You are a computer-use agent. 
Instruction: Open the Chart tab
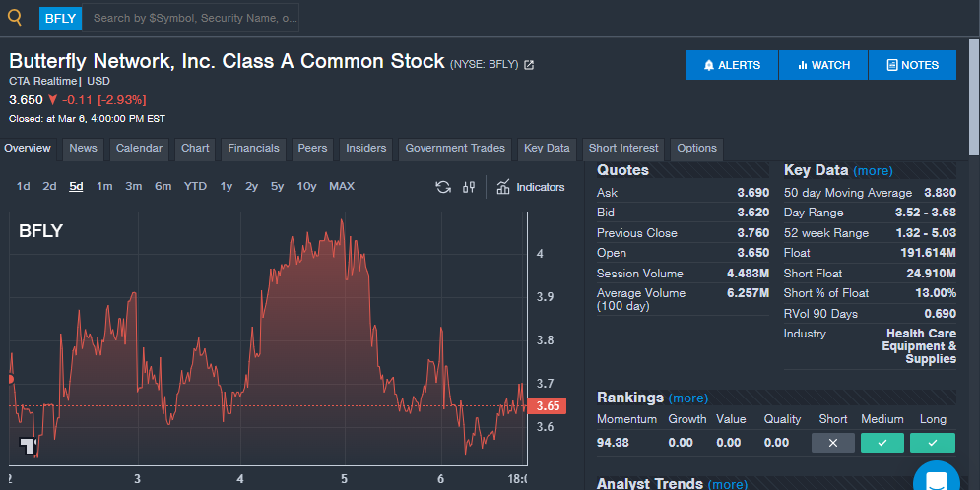[195, 149]
